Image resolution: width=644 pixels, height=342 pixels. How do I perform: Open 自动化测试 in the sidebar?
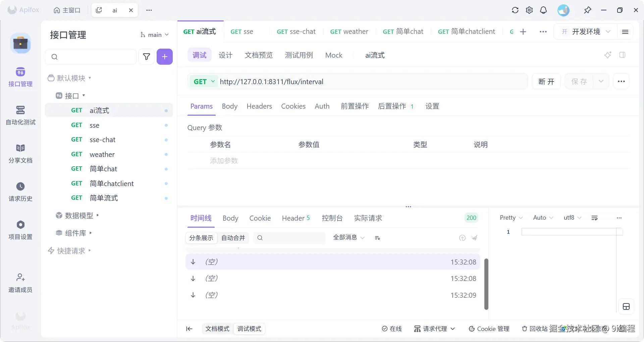click(20, 115)
